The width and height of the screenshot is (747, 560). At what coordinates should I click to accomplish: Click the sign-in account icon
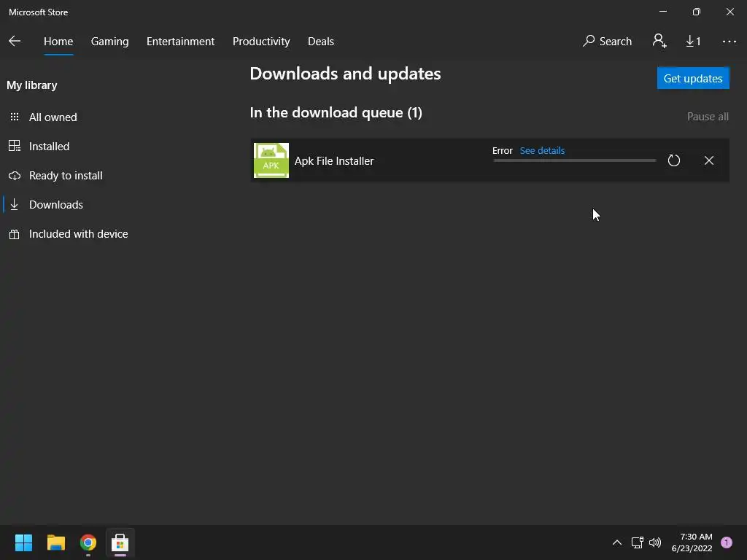click(x=659, y=41)
